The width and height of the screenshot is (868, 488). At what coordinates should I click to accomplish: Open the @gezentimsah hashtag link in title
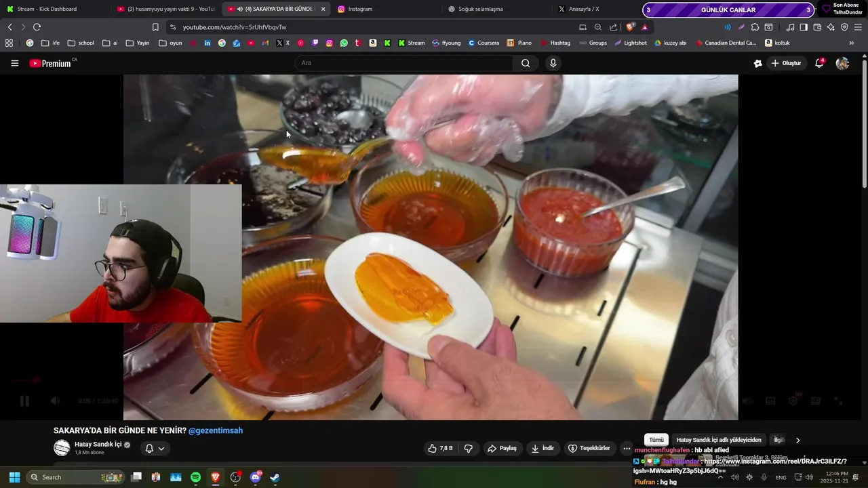pos(216,430)
